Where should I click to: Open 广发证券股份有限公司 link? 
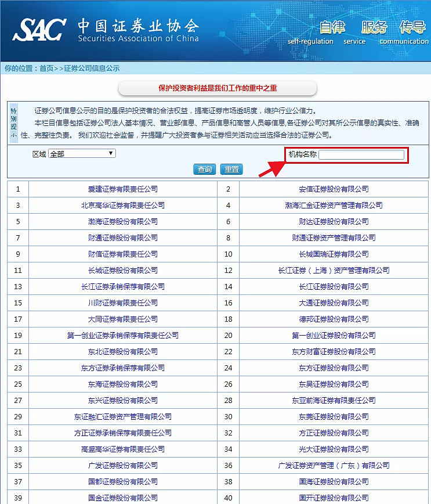tap(123, 466)
